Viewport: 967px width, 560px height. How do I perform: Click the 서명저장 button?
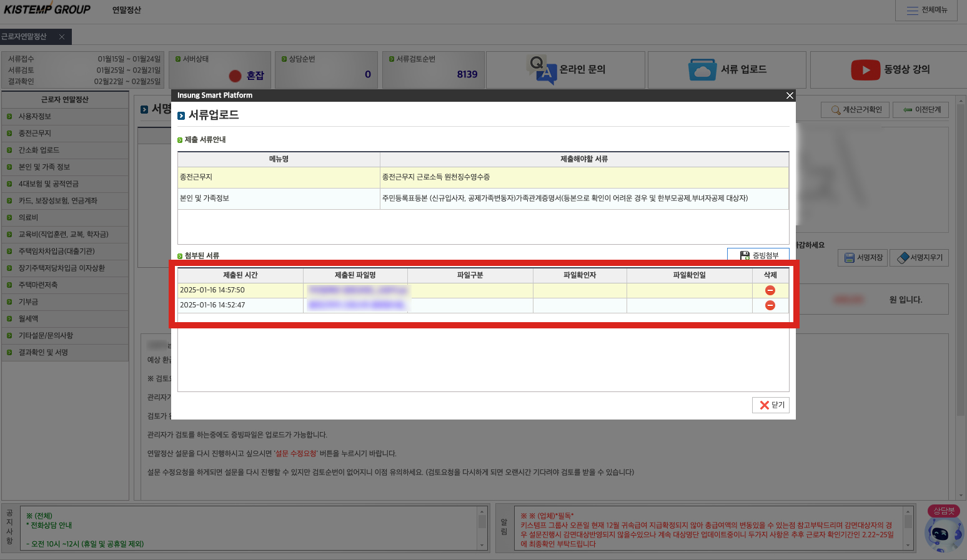pos(863,258)
